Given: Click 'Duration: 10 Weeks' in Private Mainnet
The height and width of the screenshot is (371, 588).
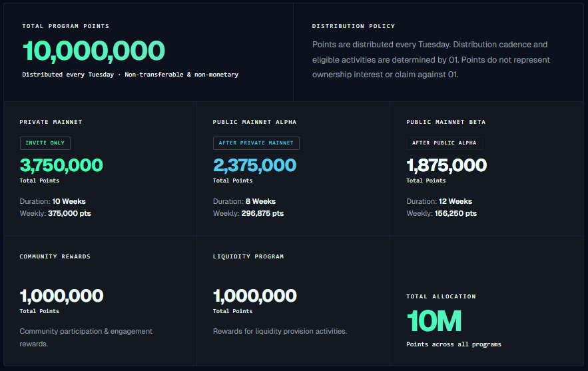Looking at the screenshot, I should (x=53, y=201).
